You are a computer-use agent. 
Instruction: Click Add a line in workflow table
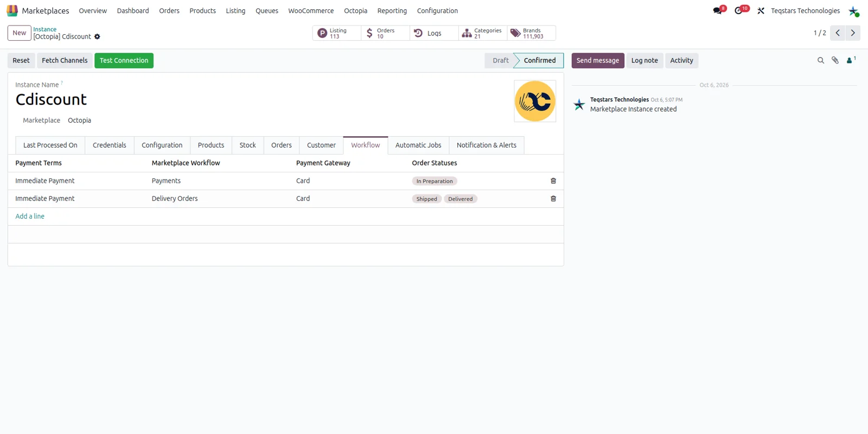(30, 216)
